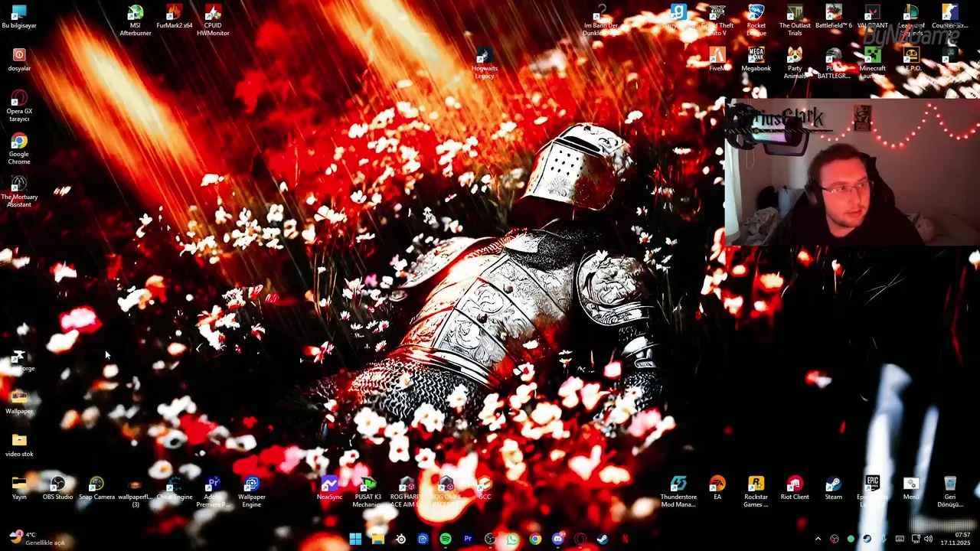980x551 pixels.
Task: Open the weather widget showing 4°C
Action: pos(37,539)
